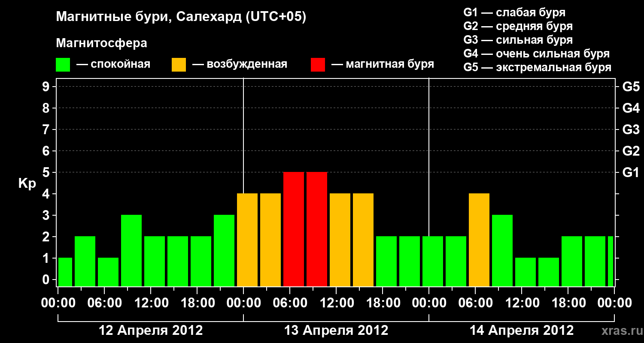Click the '— спокойная' legend label
The width and height of the screenshot is (644, 343).
(113, 64)
